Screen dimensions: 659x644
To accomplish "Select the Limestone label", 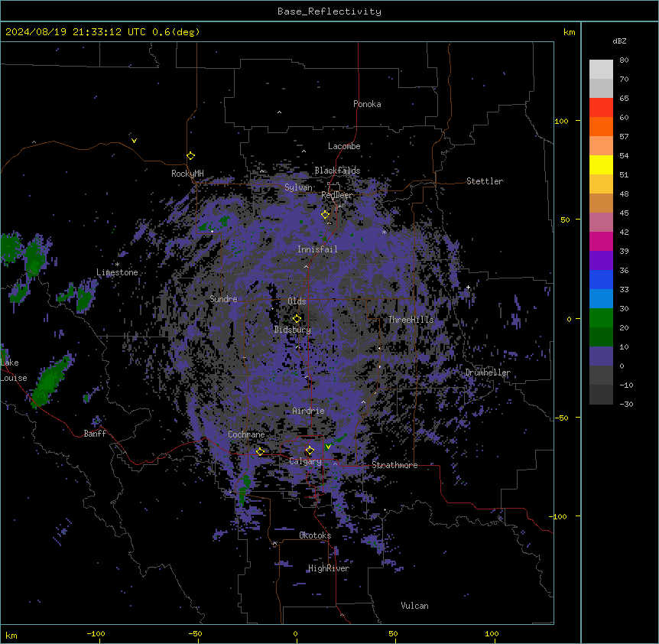I will [x=117, y=272].
